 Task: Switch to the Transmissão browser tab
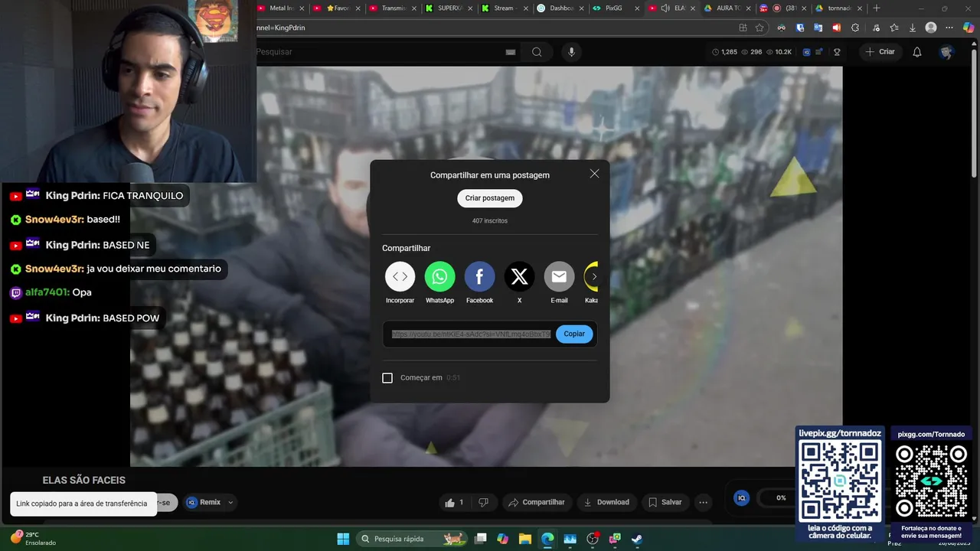pyautogui.click(x=394, y=8)
